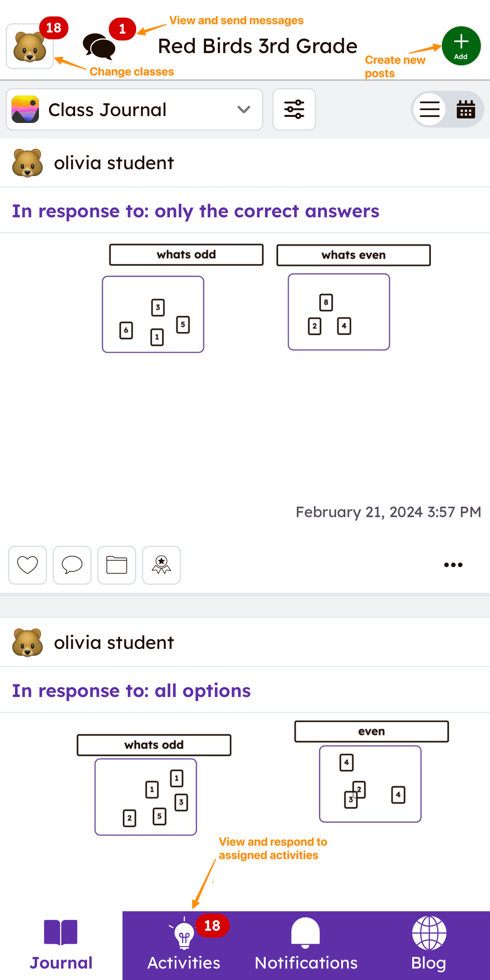Viewport: 490px width, 980px height.
Task: Switch to list view of the journal
Action: (429, 110)
